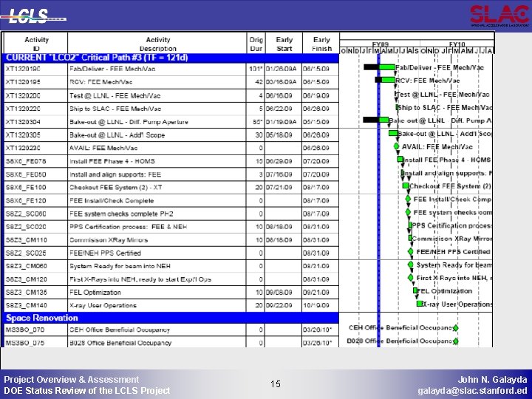Select the Space Renovation section banner
Image resolution: width=532 pixels, height=399 pixels.
pyautogui.click(x=171, y=318)
